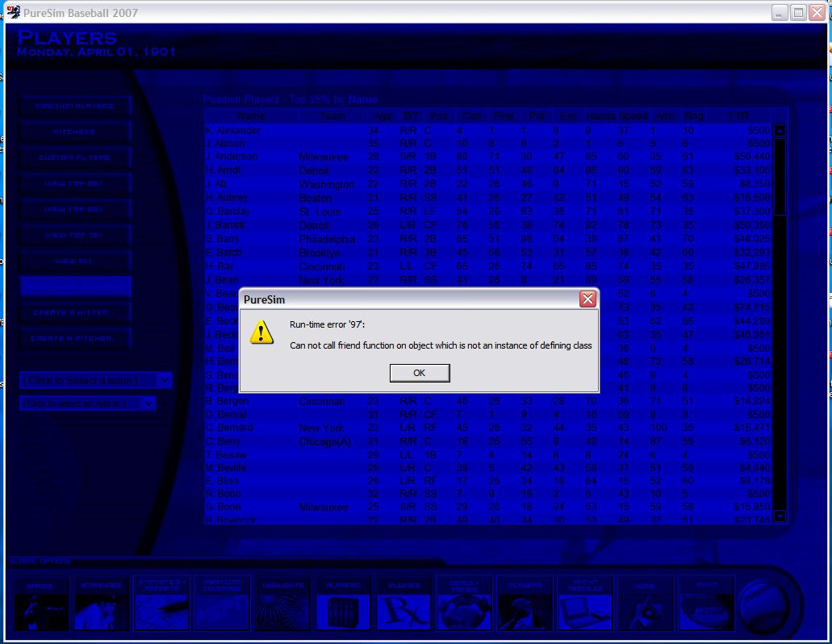This screenshot has height=644, width=832.
Task: Close the PureSim error dialog
Action: pos(587,299)
